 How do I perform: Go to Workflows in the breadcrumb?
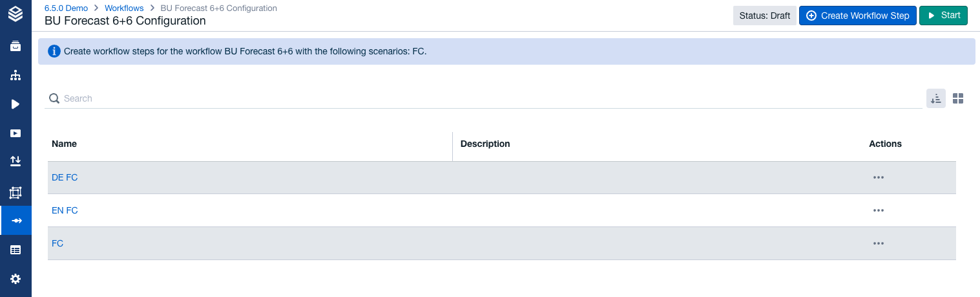[x=124, y=8]
